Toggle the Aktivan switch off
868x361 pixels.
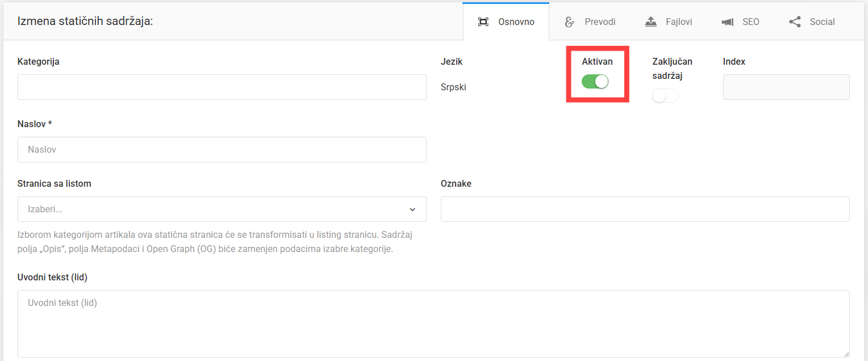tap(595, 82)
